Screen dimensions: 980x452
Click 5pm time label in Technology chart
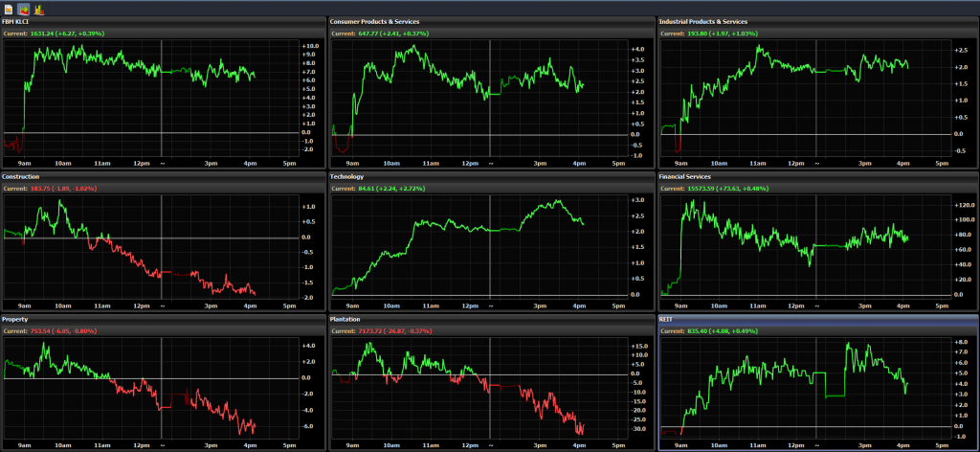618,305
